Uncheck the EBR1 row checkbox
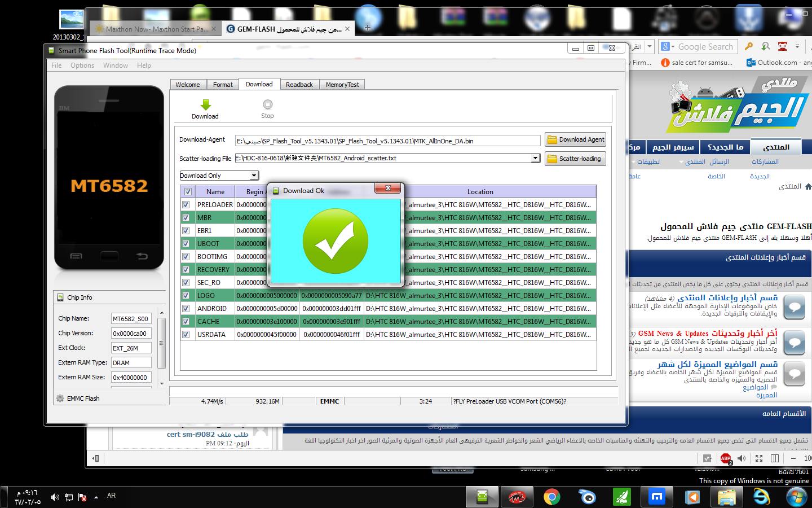The width and height of the screenshot is (812, 508). click(186, 231)
